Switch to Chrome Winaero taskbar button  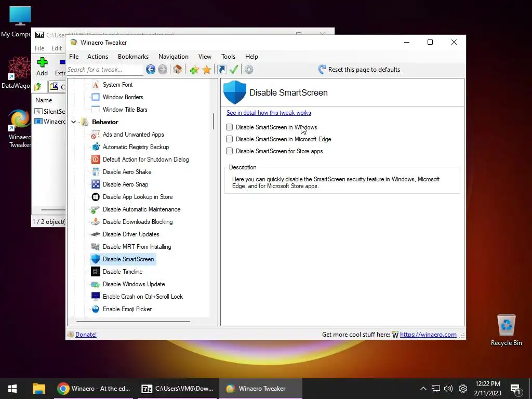coord(94,389)
